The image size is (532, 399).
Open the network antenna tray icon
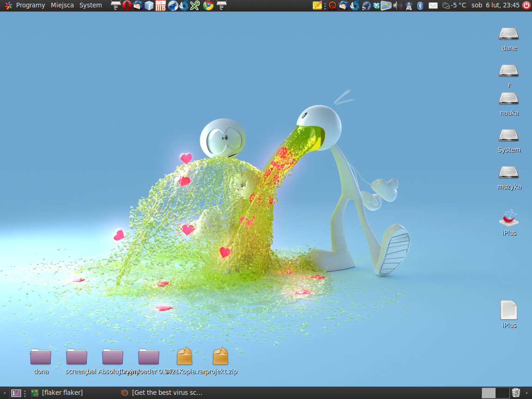[x=409, y=6]
